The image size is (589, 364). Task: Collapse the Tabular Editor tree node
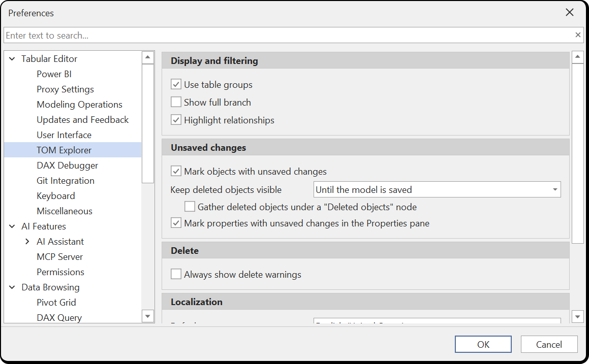pos(12,58)
